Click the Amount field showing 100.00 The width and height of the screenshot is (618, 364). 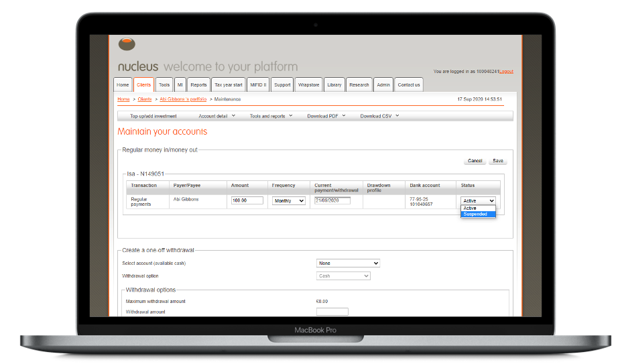pyautogui.click(x=247, y=200)
